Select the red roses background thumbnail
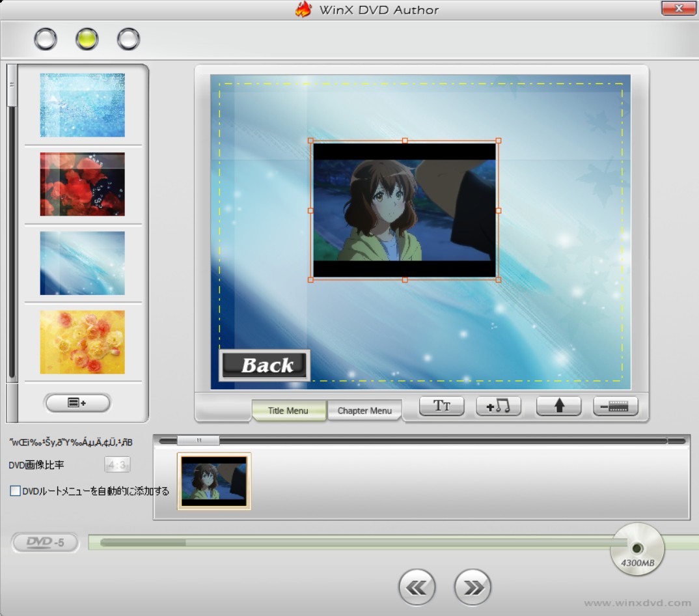 pos(83,184)
